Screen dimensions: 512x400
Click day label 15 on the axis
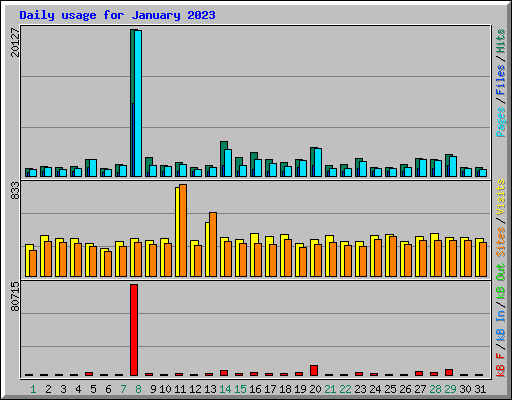click(x=240, y=389)
